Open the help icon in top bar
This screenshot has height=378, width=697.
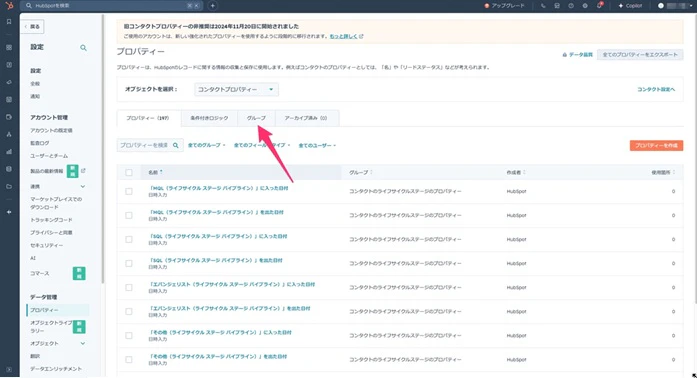pyautogui.click(x=571, y=6)
